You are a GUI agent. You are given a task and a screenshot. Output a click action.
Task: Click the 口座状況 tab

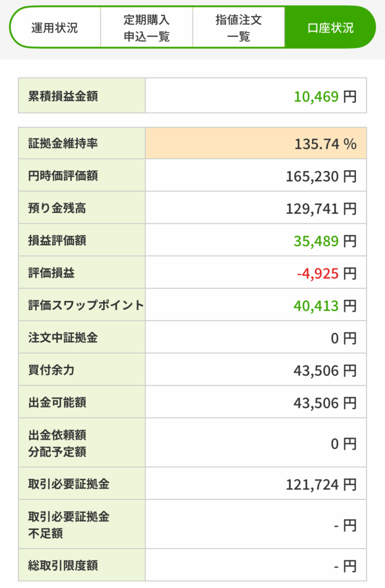click(330, 28)
